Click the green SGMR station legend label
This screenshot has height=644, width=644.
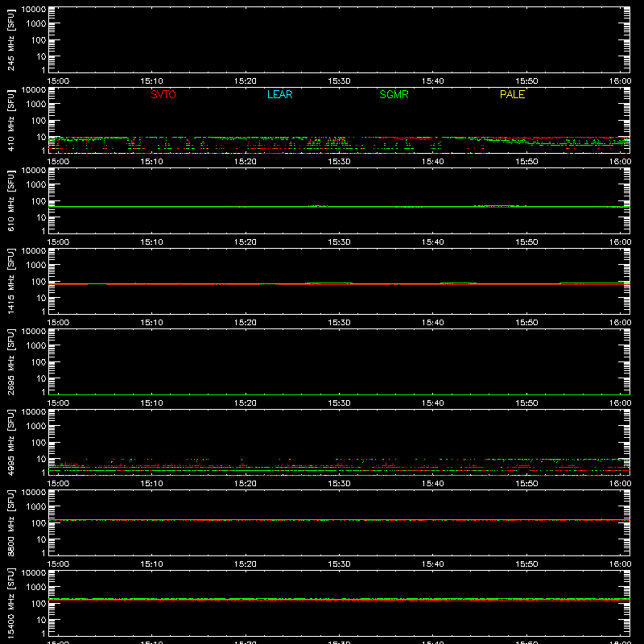point(394,94)
